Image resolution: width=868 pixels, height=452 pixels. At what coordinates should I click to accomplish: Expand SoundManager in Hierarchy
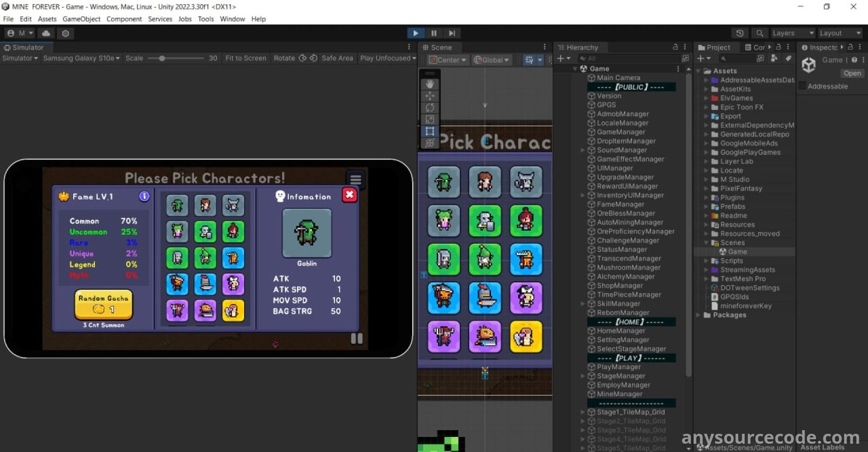(x=583, y=150)
